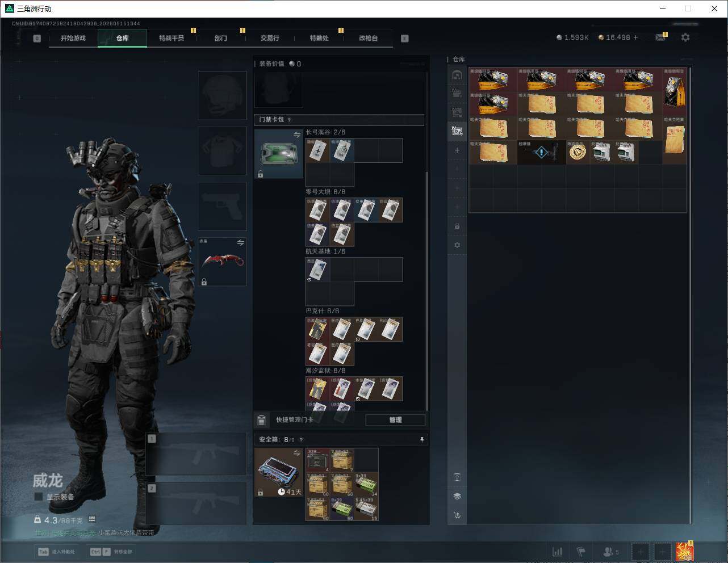Add a new warehouse expansion slot with plus
Screen dimensions: 728x563
click(457, 150)
